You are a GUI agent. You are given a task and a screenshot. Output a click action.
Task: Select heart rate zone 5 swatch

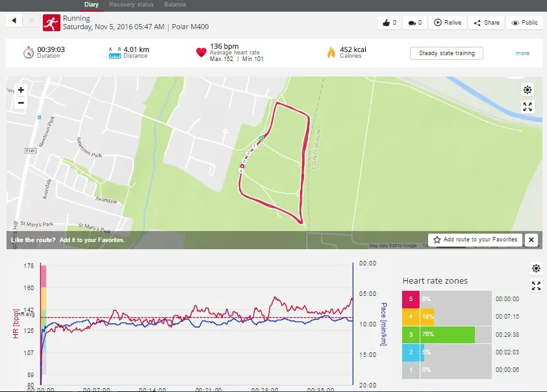411,299
